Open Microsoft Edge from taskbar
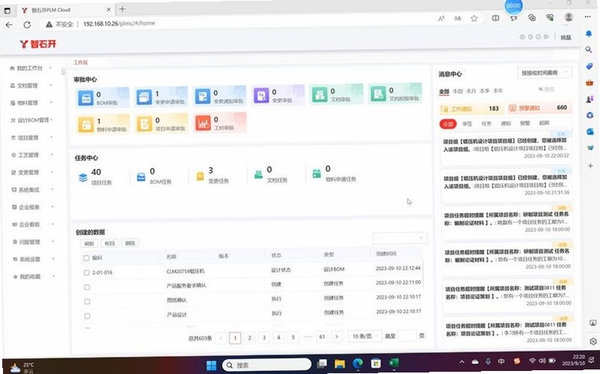Screen dimensions: 600x374 [358, 363]
